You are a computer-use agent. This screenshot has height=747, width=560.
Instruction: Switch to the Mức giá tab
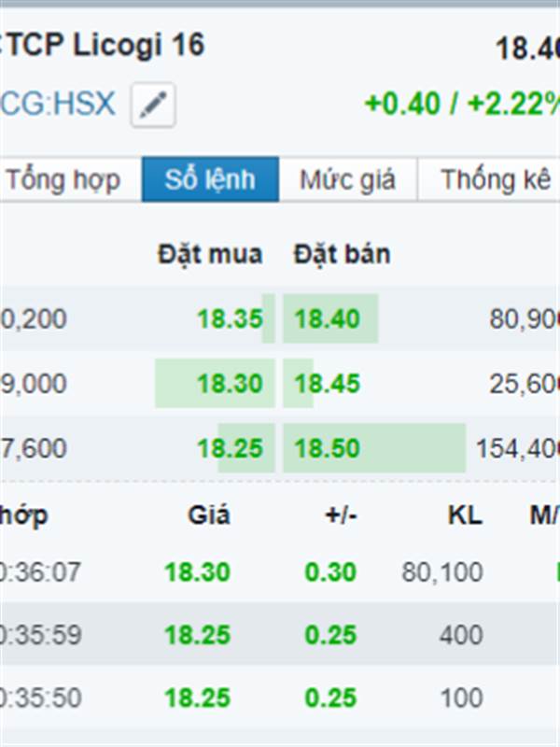coord(347,179)
